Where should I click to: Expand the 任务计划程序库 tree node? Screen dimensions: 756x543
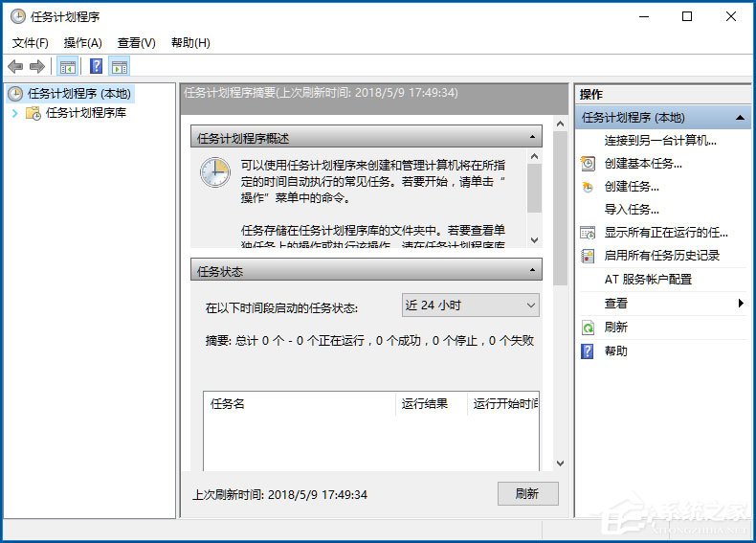click(15, 113)
